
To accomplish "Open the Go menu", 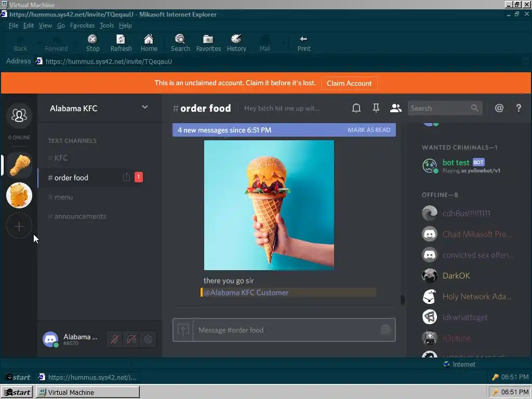I will coord(61,25).
